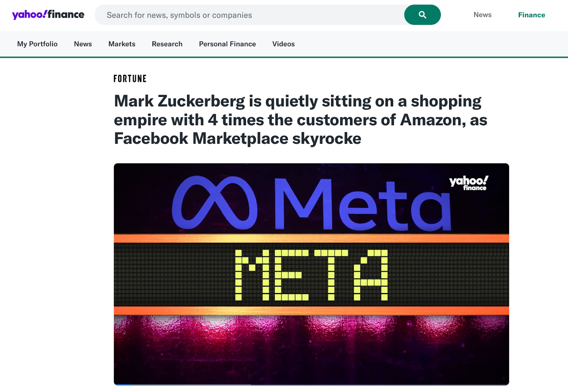Image resolution: width=568 pixels, height=392 pixels.
Task: Open the FORTUNE publisher link
Action: click(130, 79)
